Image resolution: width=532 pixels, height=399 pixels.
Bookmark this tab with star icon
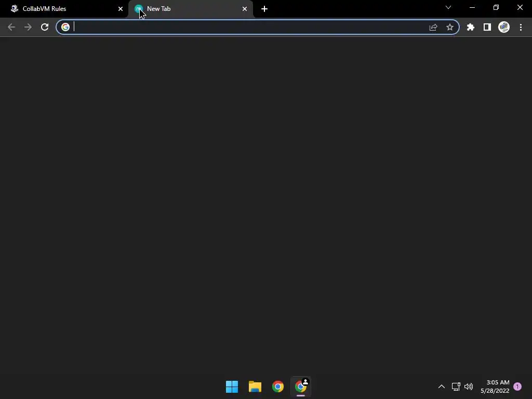450,27
